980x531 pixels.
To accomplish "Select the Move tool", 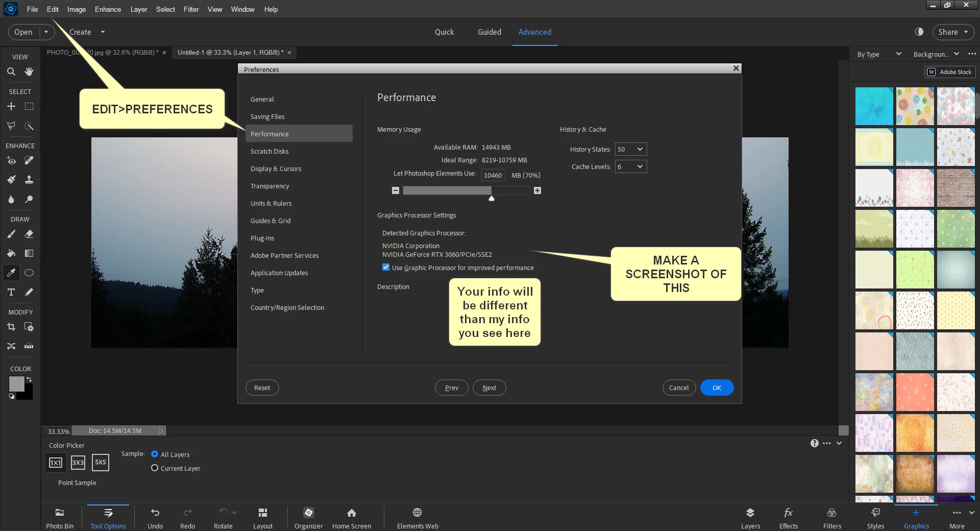I will [x=11, y=106].
